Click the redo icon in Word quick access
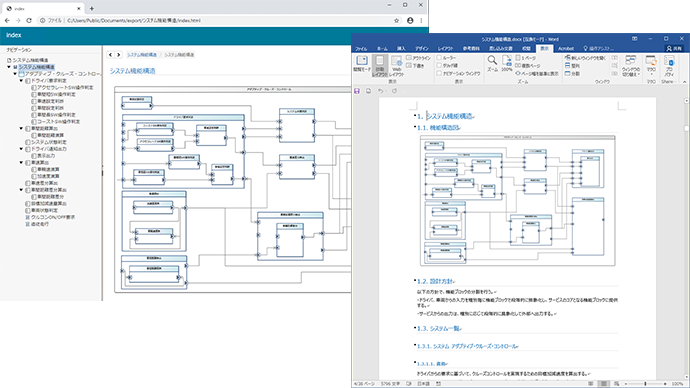The height and width of the screenshot is (388, 690). (394, 91)
